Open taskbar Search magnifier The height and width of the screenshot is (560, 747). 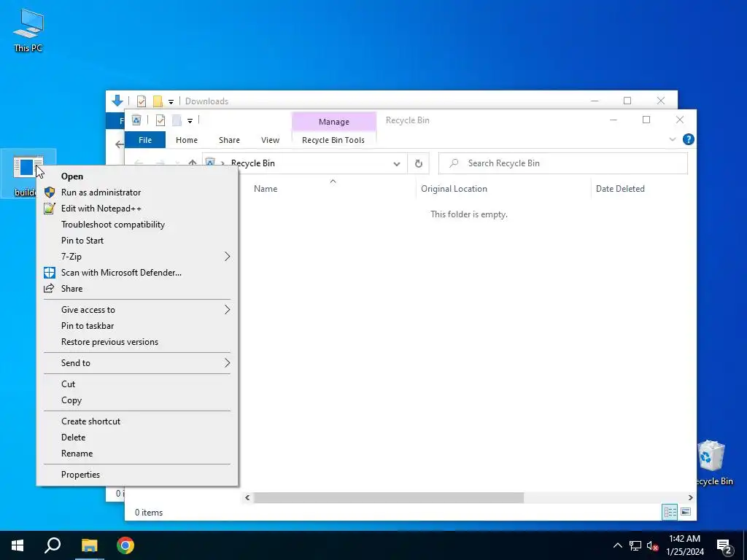[53, 545]
